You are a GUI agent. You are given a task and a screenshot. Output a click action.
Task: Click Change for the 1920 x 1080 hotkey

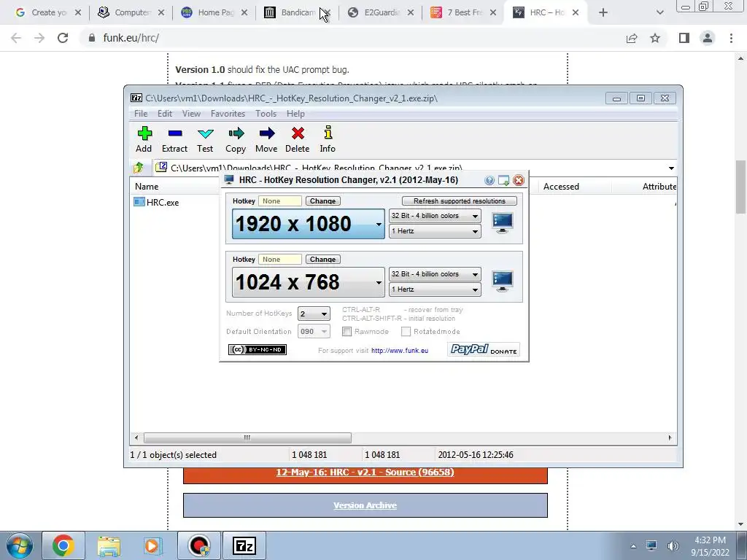click(x=322, y=201)
